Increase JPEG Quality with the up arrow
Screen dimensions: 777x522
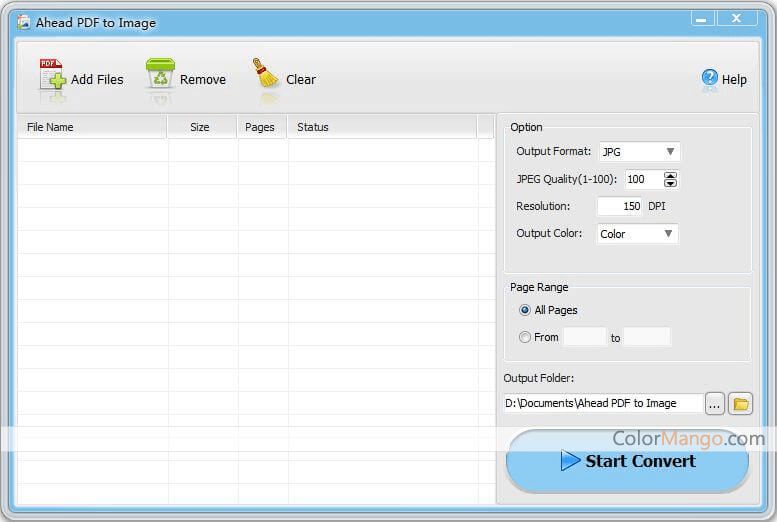coord(670,175)
